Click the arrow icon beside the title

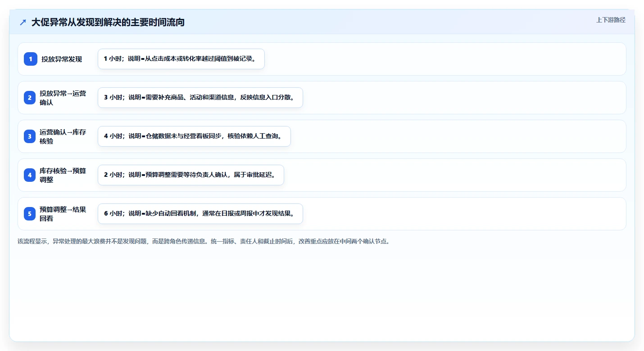click(23, 22)
